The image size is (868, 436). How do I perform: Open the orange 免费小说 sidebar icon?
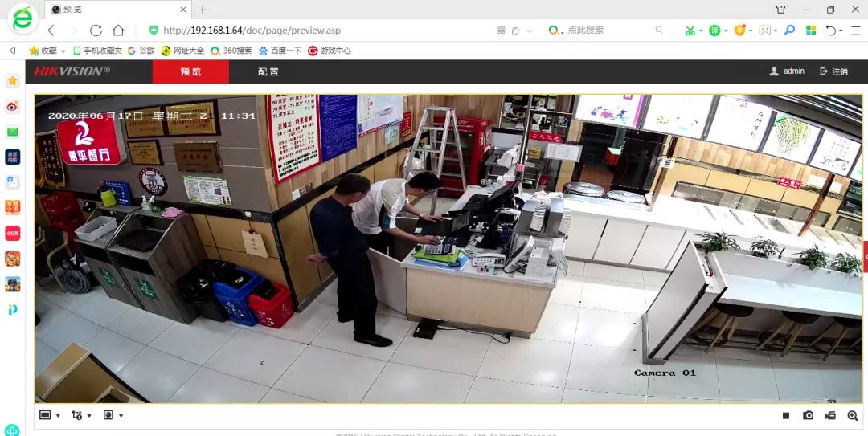[13, 207]
